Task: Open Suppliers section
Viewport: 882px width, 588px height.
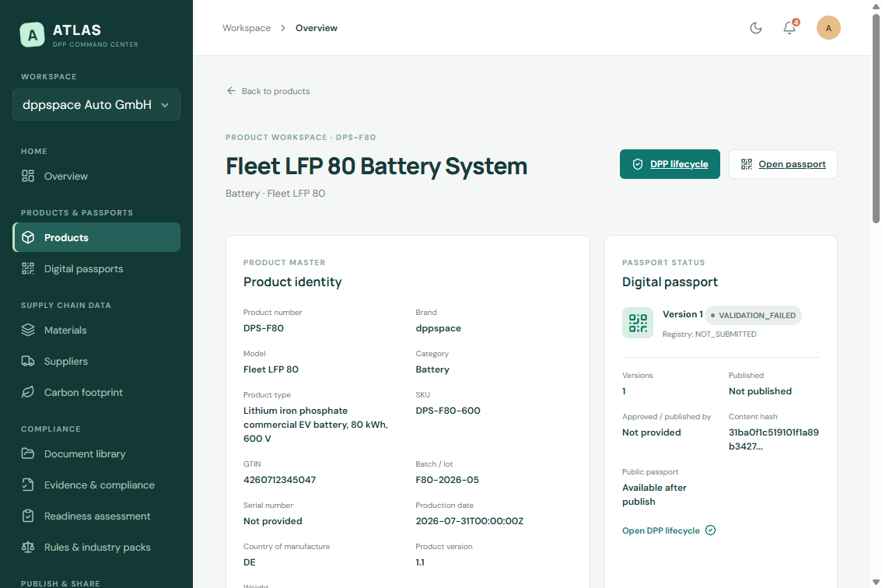Action: [96, 361]
